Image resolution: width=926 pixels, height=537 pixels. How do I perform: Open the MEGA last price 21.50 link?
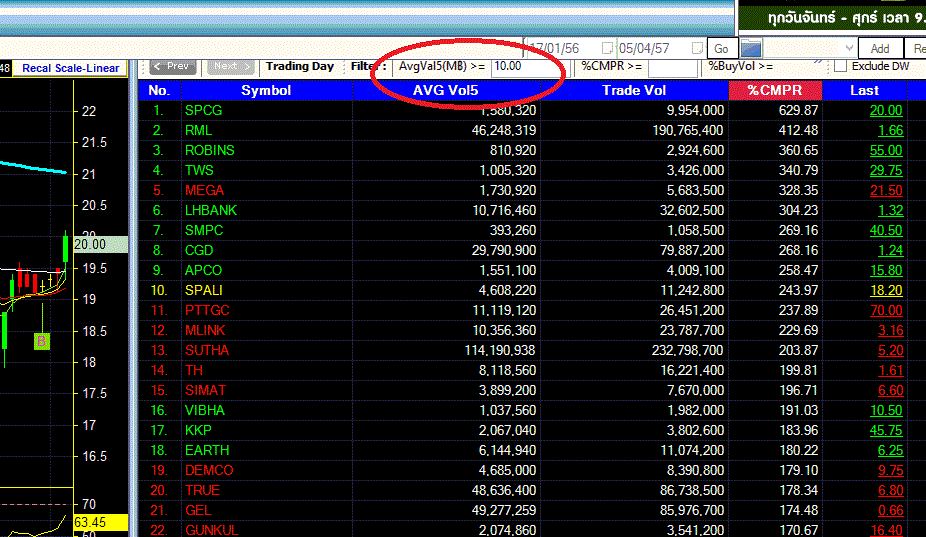tap(886, 191)
